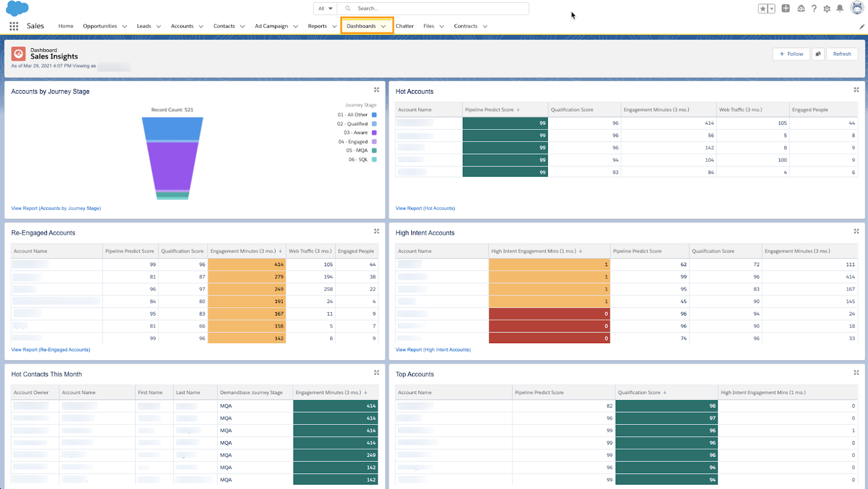Open the App Launcher waffle icon
The height and width of the screenshot is (489, 868).
(x=14, y=25)
